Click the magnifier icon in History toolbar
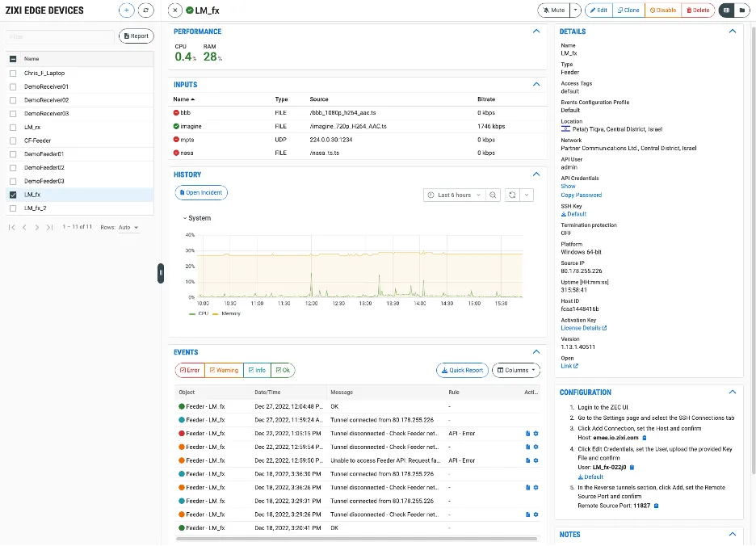The height and width of the screenshot is (546, 756). [x=493, y=195]
